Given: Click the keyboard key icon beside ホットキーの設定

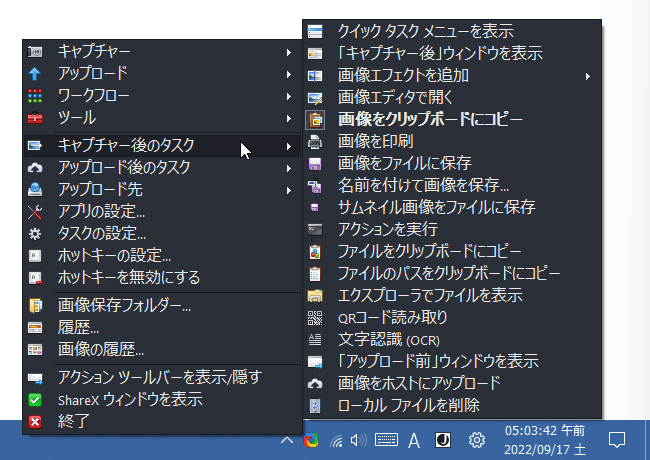Looking at the screenshot, I should [35, 256].
